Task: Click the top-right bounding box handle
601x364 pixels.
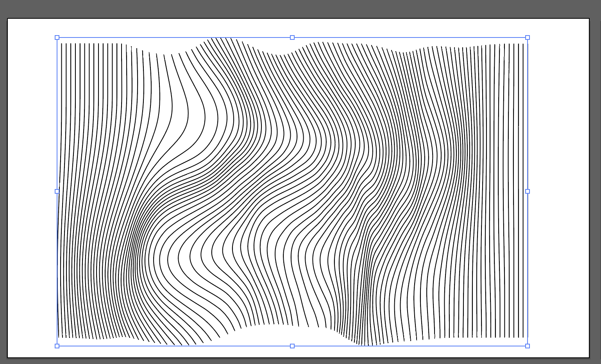Action: [528, 37]
